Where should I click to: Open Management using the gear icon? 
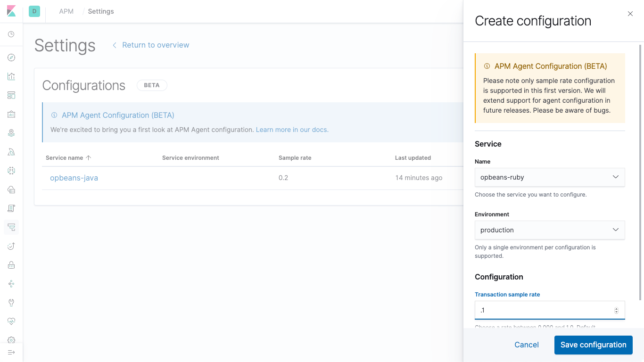click(11, 340)
